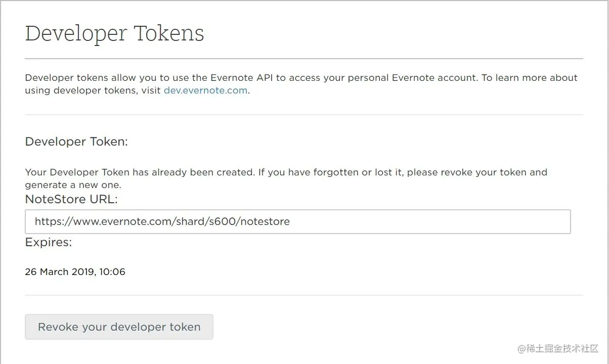Click the horizontal divider below the heading
The height and width of the screenshot is (364, 609).
point(303,59)
